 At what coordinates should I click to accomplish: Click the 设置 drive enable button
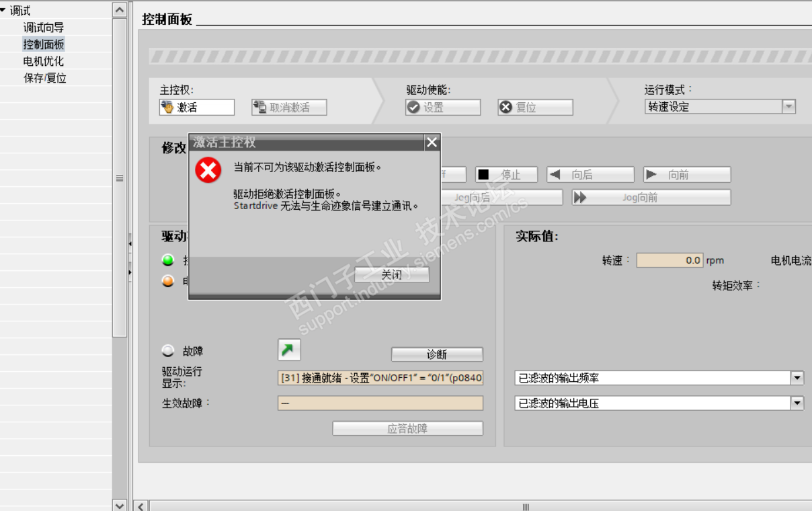443,107
